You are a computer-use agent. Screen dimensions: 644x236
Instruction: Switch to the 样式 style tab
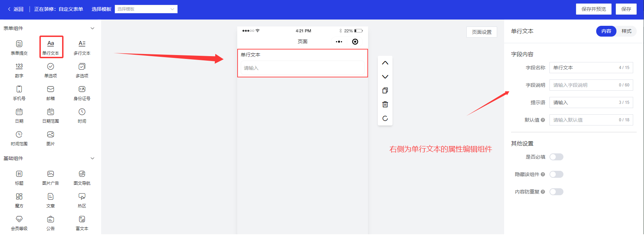tap(626, 31)
